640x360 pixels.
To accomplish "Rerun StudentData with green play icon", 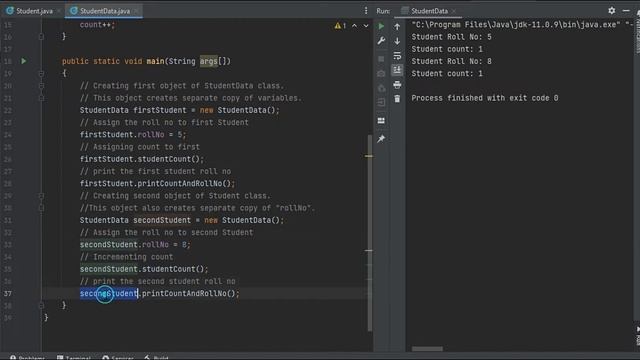I will [x=381, y=26].
